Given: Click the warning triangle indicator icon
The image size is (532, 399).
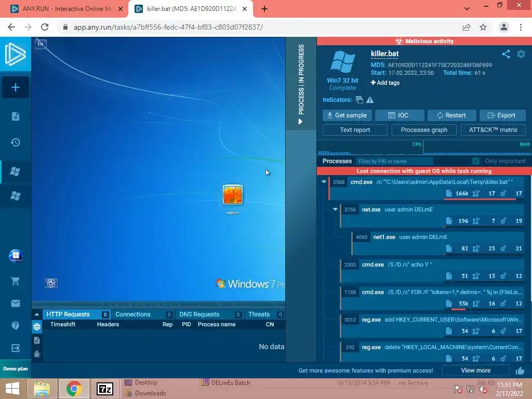Looking at the screenshot, I should pyautogui.click(x=370, y=100).
